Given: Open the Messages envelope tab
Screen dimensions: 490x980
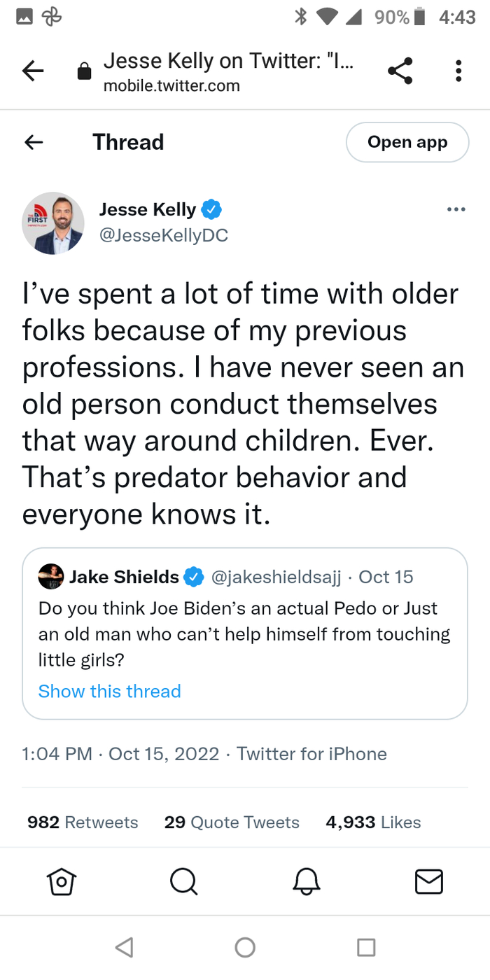Looking at the screenshot, I should click(x=429, y=882).
